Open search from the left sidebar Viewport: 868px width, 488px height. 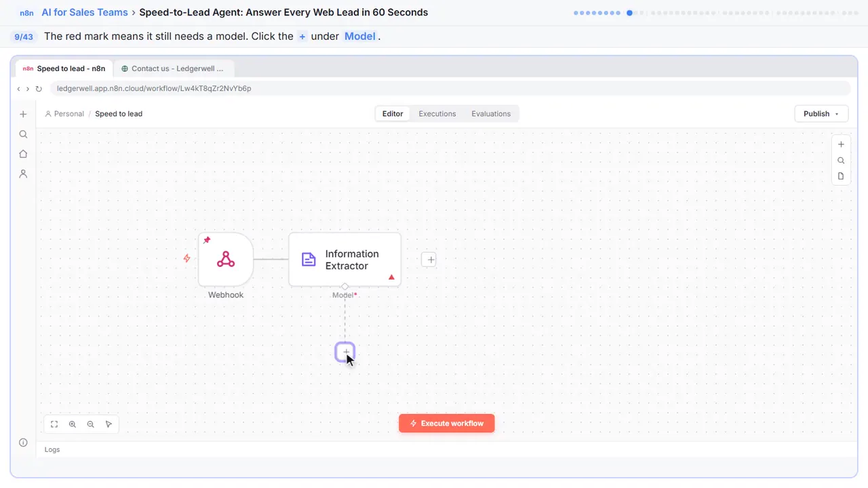23,134
